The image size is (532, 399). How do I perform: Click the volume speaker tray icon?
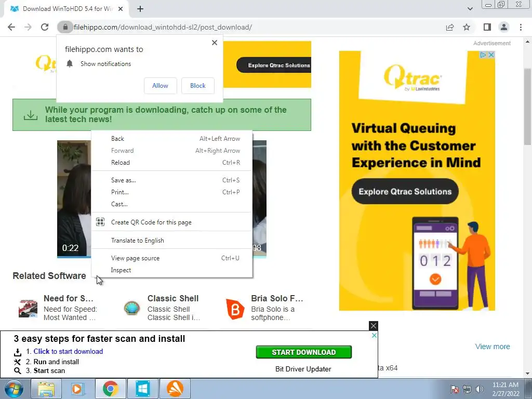[x=479, y=389]
